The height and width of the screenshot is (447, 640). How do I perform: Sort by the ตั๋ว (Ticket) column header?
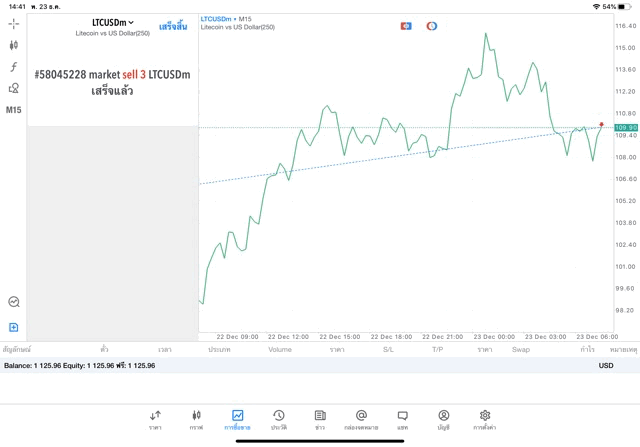point(104,349)
